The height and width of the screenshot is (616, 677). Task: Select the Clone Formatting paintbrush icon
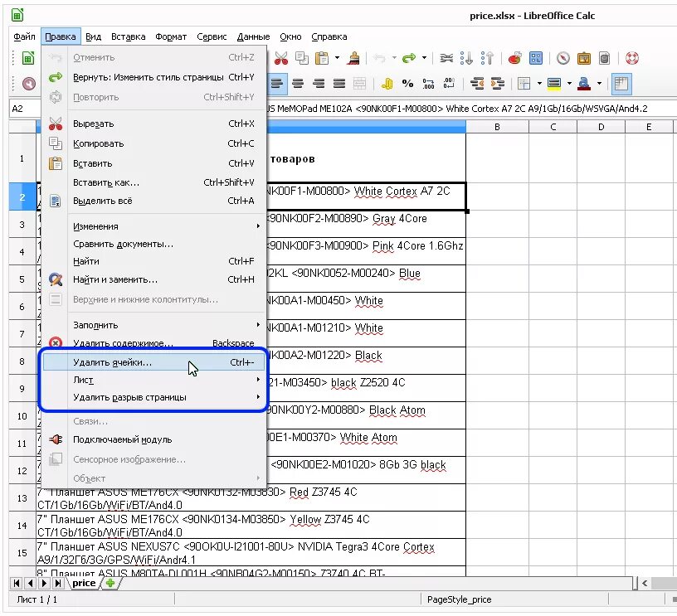coord(353,58)
